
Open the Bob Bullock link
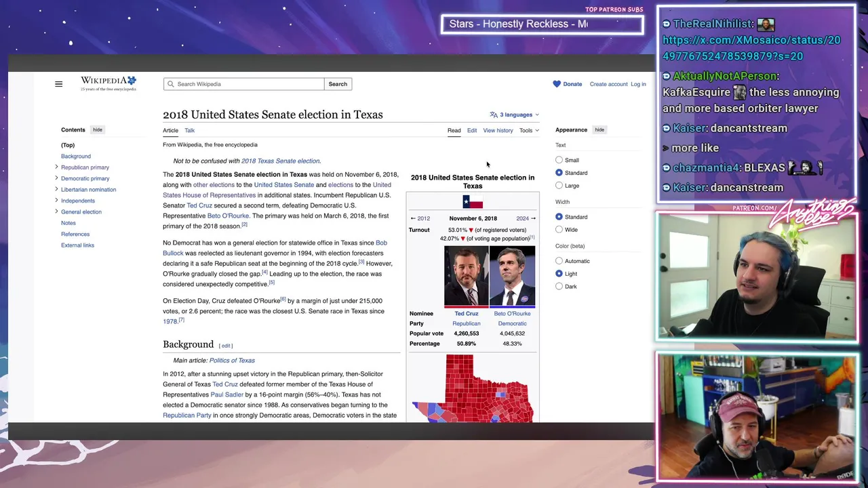click(275, 247)
